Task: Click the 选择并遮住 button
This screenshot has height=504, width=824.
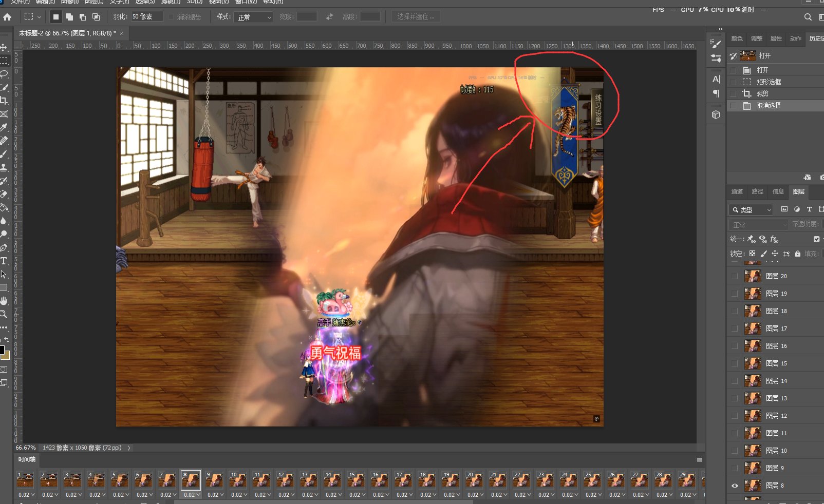Action: (x=416, y=17)
